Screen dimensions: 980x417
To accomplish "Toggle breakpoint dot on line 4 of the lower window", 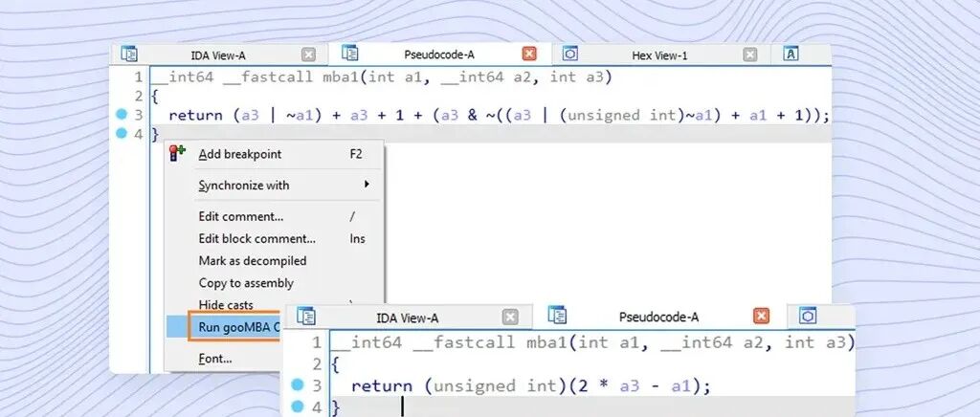I will click(x=299, y=407).
